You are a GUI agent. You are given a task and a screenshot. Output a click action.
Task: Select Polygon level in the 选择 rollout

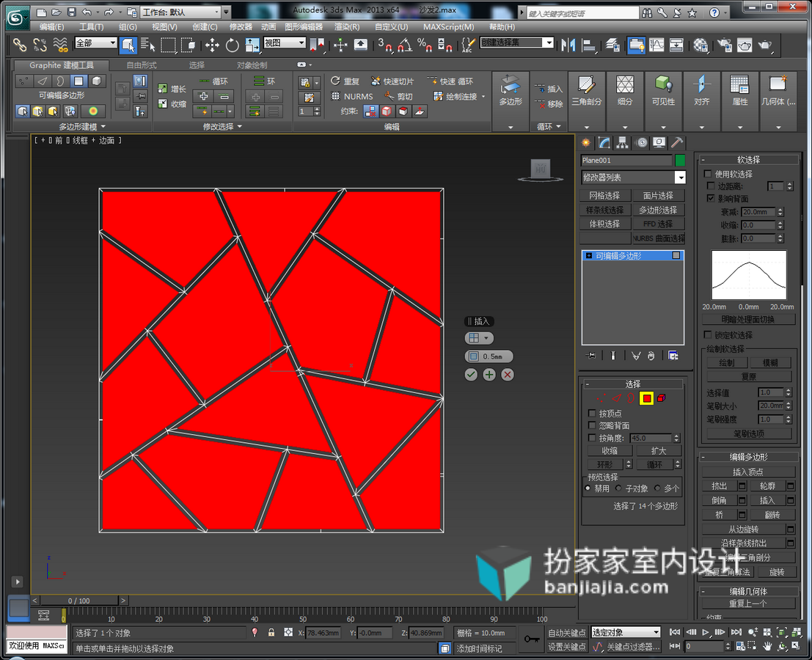click(x=646, y=398)
